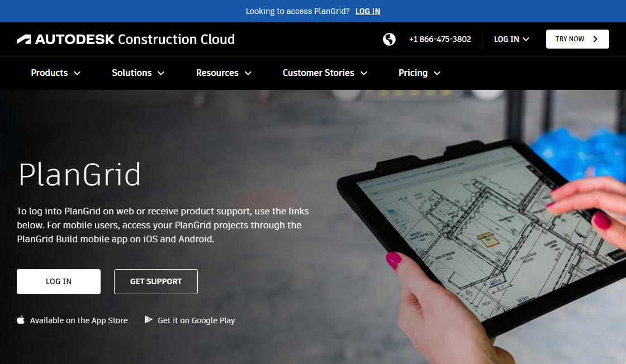Click the arrow inside TRY NOW button
The image size is (626, 364).
595,39
